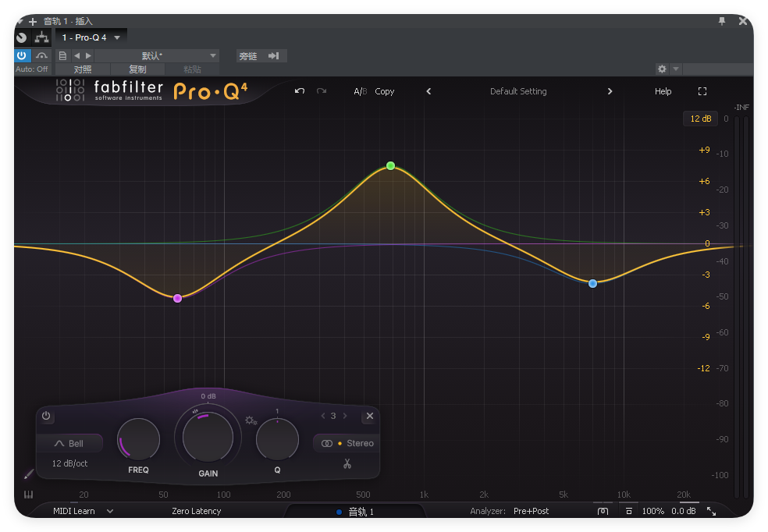Go to next preset with right triangle
Viewport: 768px width, 532px height.
89,56
